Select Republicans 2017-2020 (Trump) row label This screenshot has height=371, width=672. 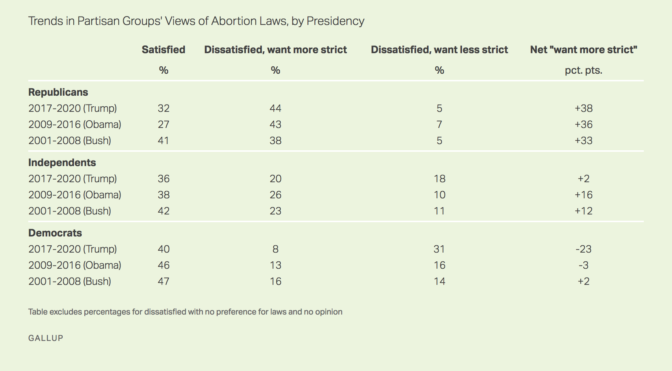click(x=72, y=108)
